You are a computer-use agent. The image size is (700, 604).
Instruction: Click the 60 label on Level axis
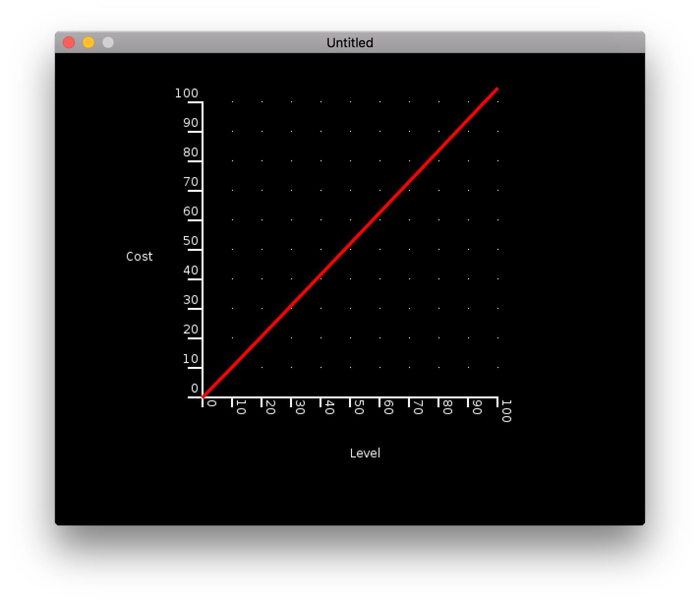[388, 407]
